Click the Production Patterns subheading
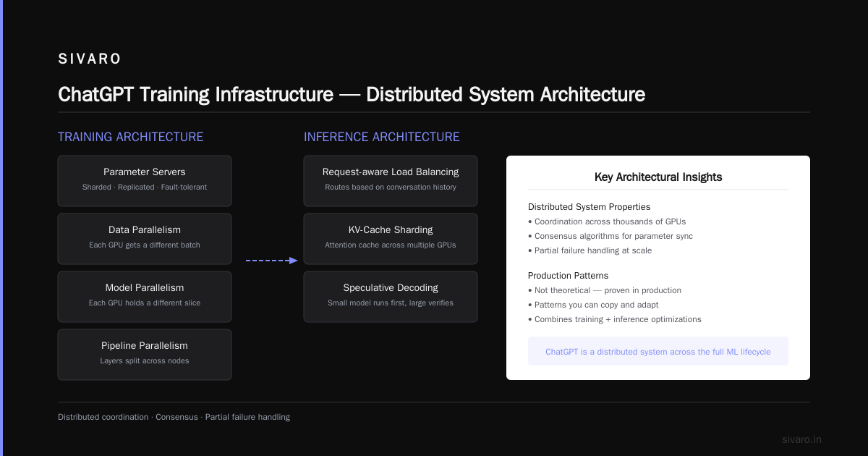 pyautogui.click(x=569, y=276)
